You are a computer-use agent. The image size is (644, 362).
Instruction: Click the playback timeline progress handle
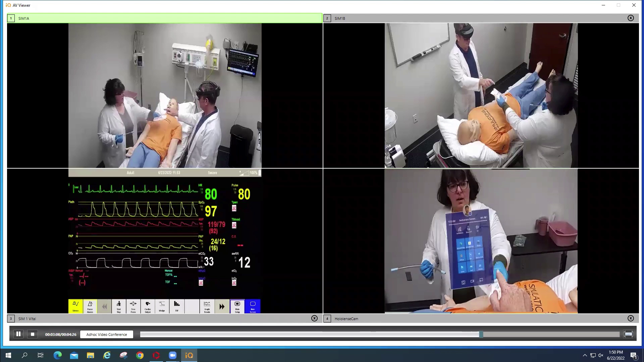(481, 334)
